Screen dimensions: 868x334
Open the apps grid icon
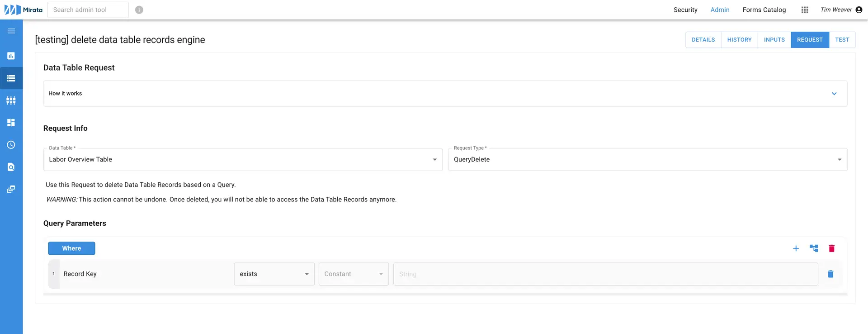(805, 10)
